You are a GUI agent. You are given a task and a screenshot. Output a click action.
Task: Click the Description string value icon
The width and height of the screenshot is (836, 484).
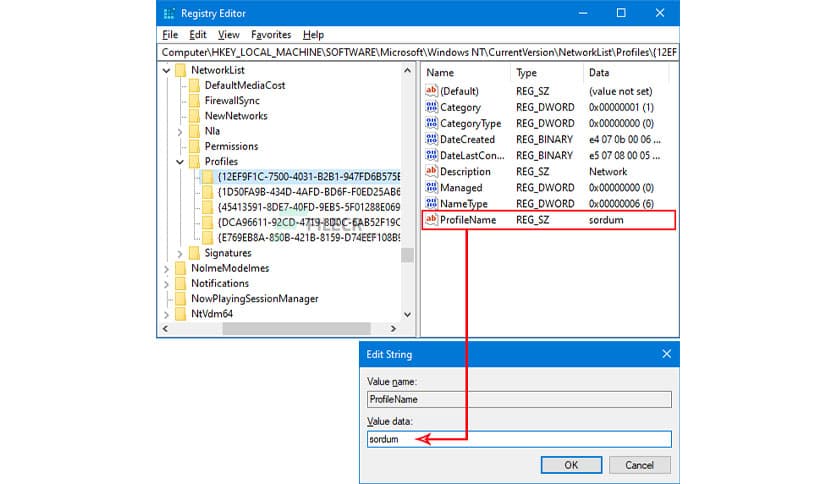click(431, 171)
